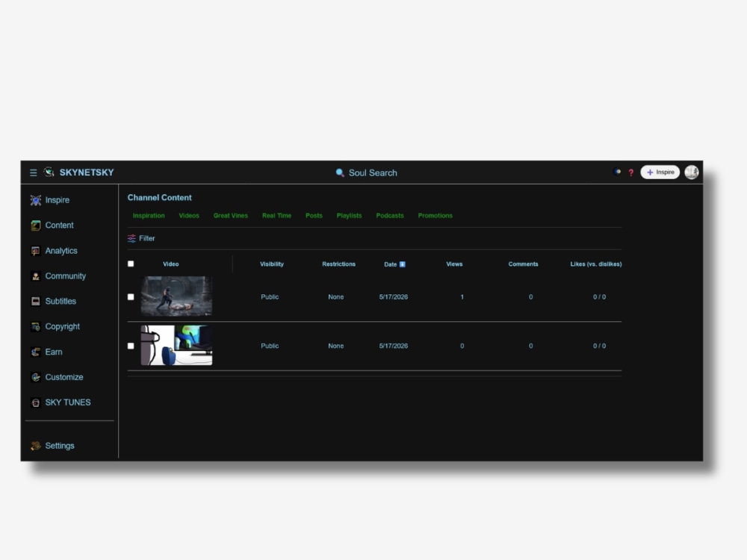Click the Community sidebar icon
The width and height of the screenshot is (747, 560).
(x=36, y=276)
